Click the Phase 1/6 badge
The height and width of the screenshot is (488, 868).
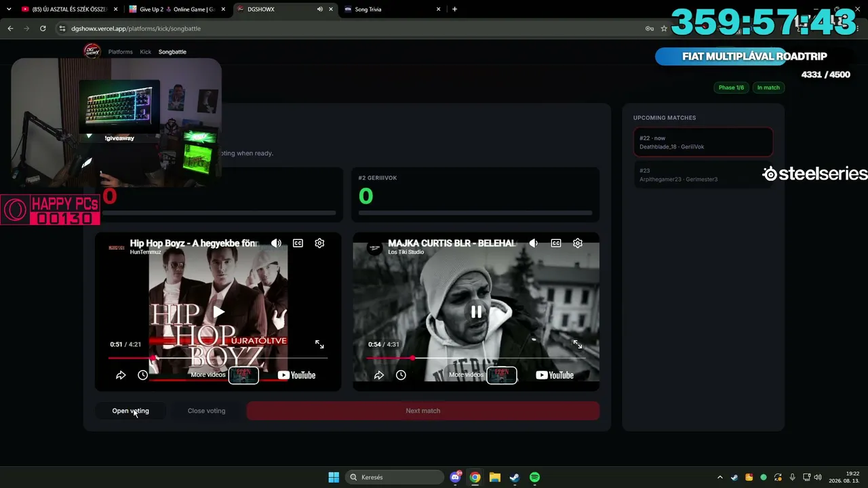coord(731,87)
